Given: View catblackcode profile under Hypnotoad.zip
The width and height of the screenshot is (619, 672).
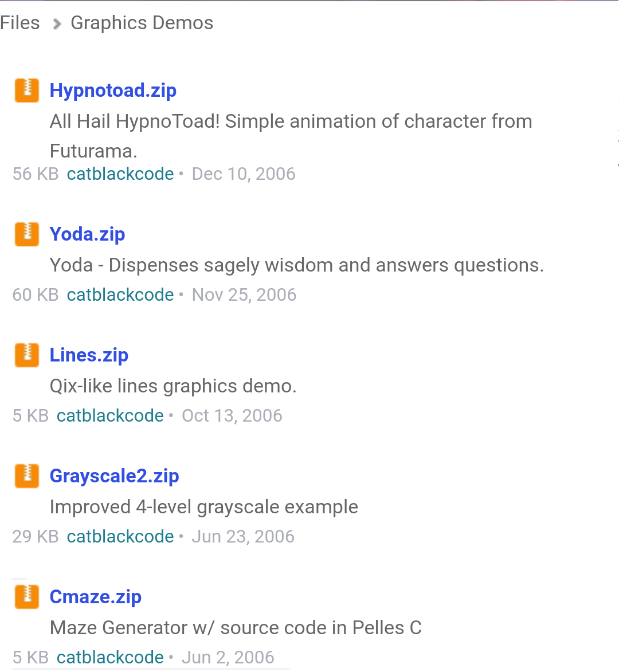Looking at the screenshot, I should 120,174.
